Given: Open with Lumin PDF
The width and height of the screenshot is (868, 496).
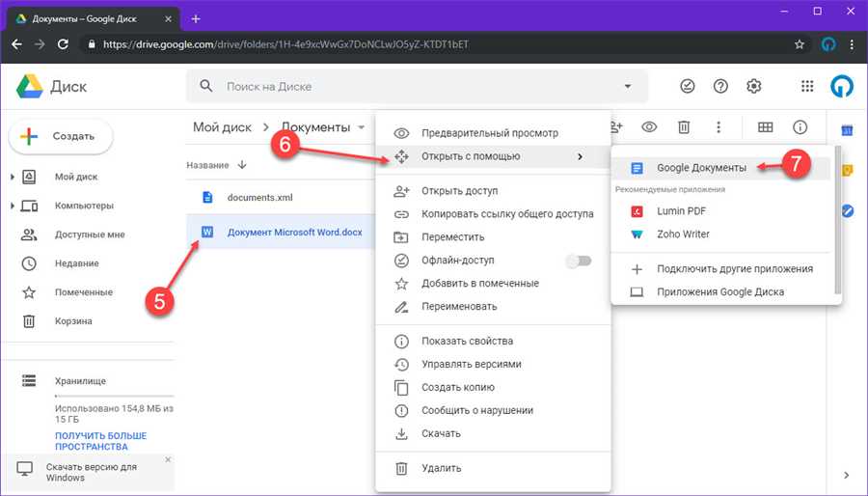Looking at the screenshot, I should coord(721,211).
